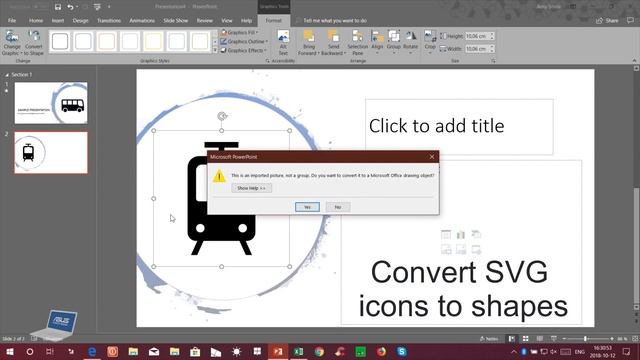The image size is (640, 360).
Task: Click the Save icon in quick access toolbar
Action: (x=58, y=7)
